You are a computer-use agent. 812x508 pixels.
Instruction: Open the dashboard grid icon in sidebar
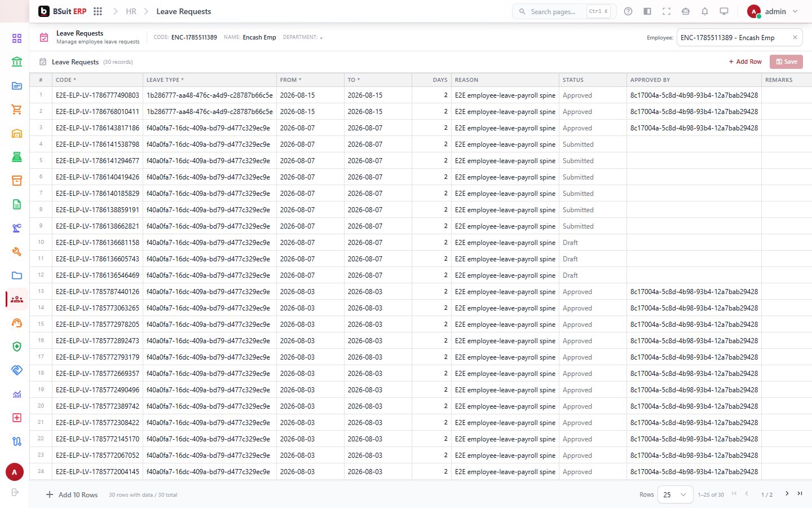[x=17, y=38]
